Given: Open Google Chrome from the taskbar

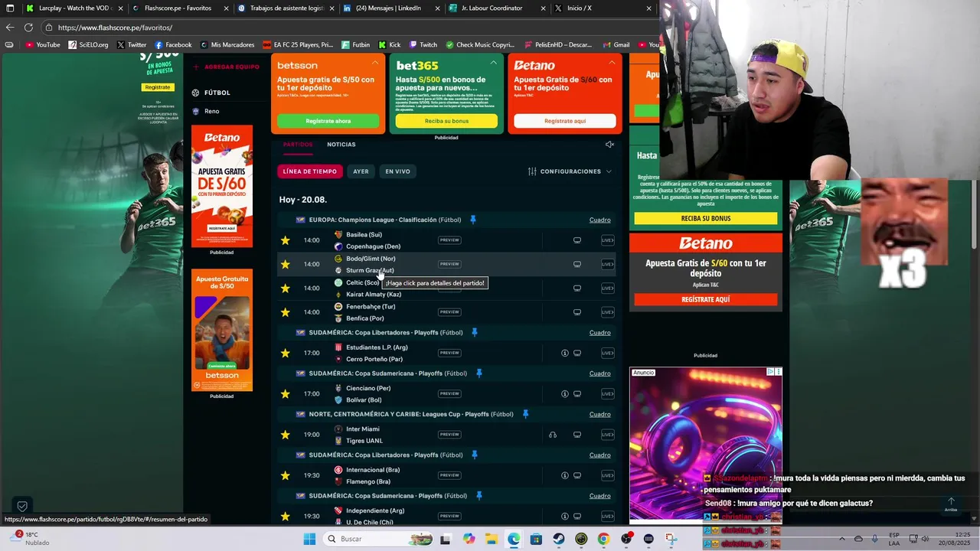Looking at the screenshot, I should (x=603, y=539).
